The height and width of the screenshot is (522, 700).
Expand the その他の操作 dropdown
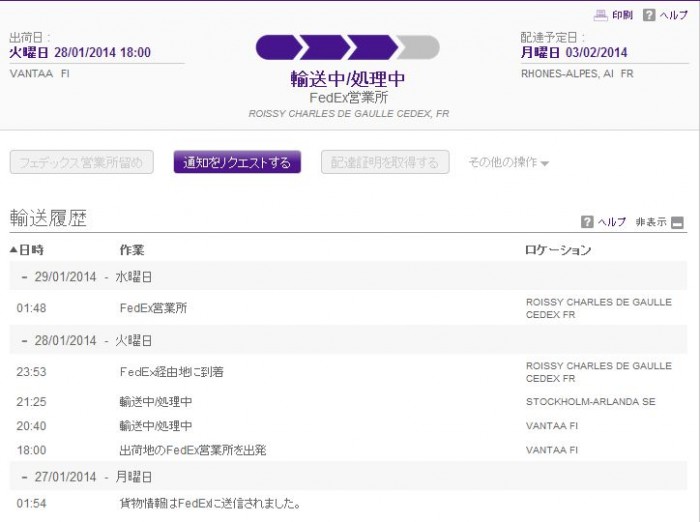tap(508, 162)
